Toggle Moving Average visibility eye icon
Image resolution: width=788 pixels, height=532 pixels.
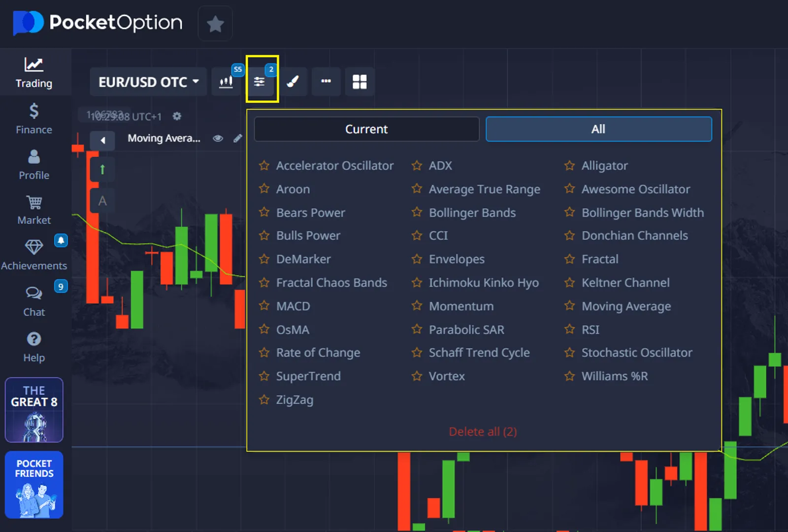tap(218, 138)
